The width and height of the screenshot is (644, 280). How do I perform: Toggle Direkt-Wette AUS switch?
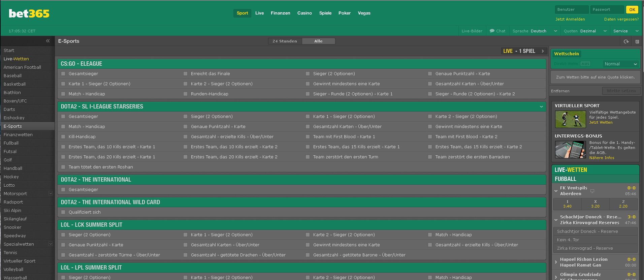pyautogui.click(x=585, y=64)
